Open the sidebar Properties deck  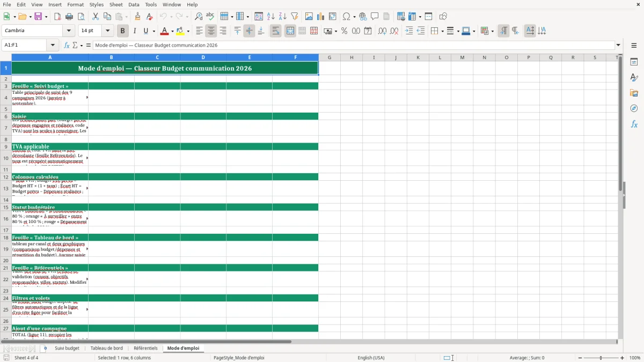click(634, 62)
